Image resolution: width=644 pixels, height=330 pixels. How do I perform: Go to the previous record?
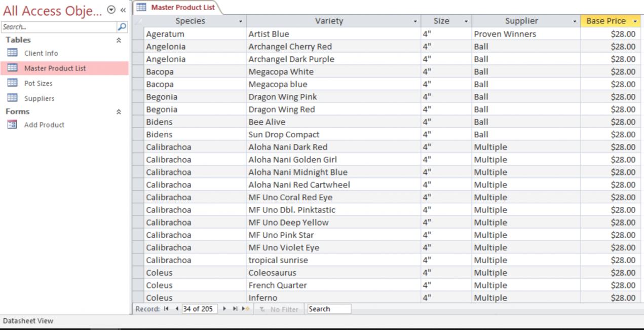pos(177,309)
